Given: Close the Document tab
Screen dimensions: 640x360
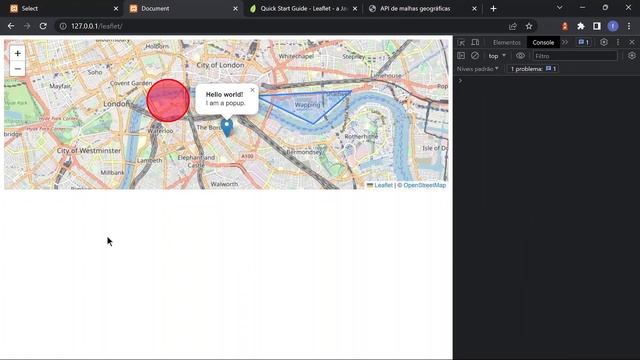Looking at the screenshot, I should [x=236, y=9].
